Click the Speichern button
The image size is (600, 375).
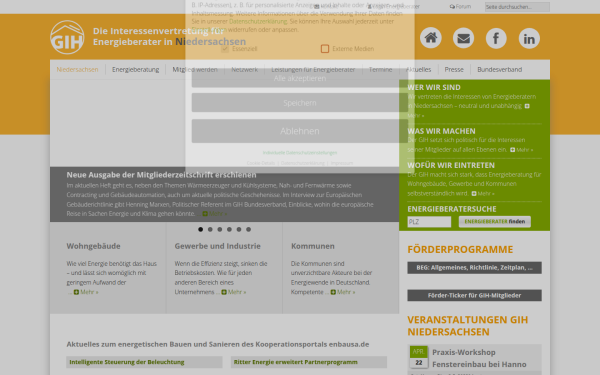(x=300, y=103)
